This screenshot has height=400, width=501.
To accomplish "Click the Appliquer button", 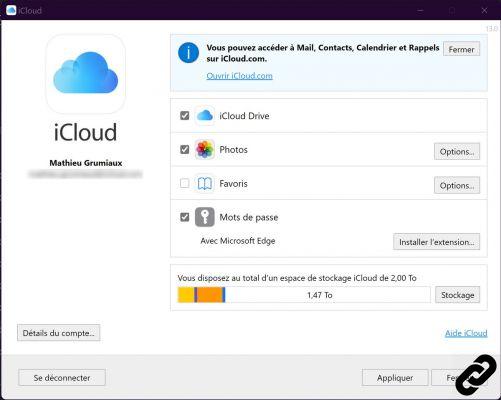I will tap(395, 378).
